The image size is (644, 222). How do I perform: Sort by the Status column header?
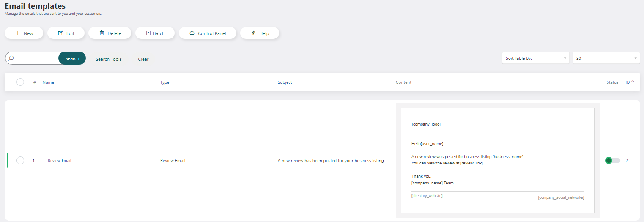click(x=612, y=82)
